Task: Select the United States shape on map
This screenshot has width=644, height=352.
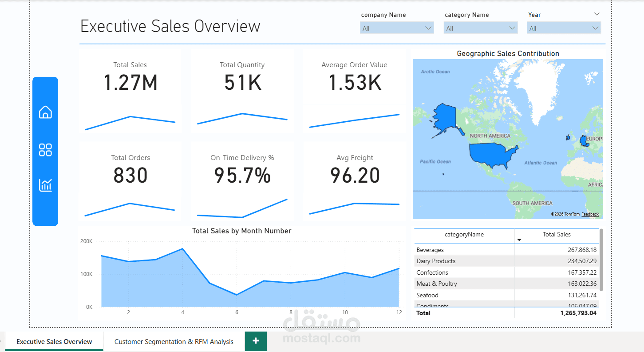Action: click(x=493, y=154)
